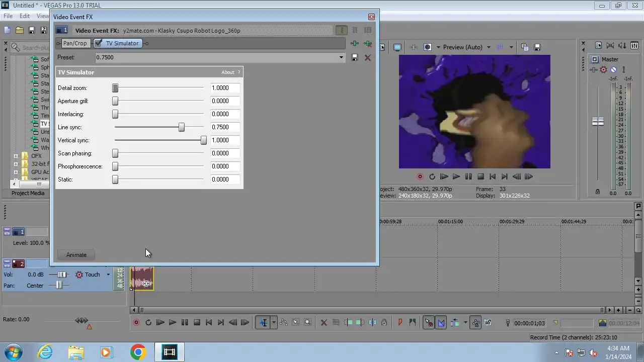Click the help question mark in TV Simulator
This screenshot has width=644, height=362.
click(239, 72)
